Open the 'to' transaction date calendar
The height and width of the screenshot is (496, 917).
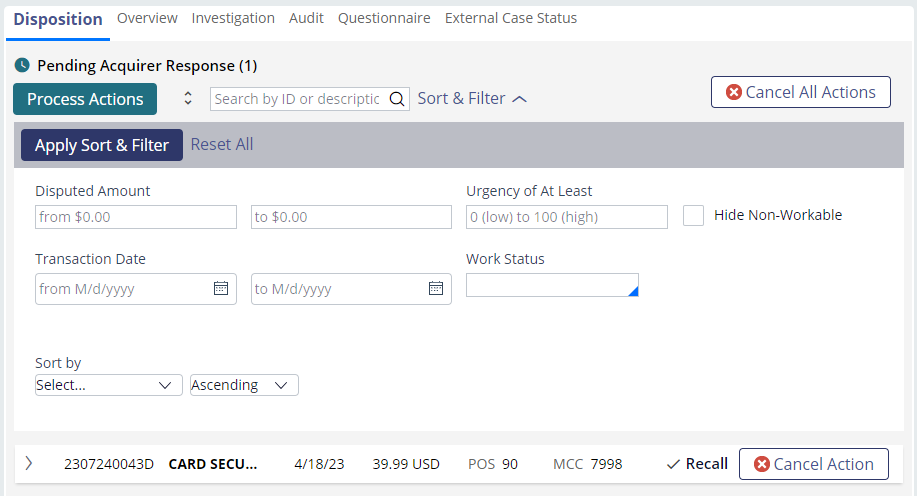(436, 288)
